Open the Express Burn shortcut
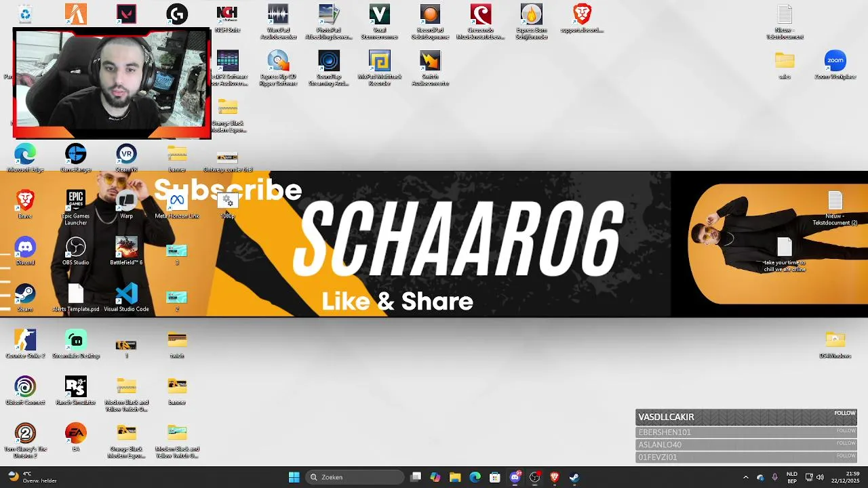Screen dimensions: 868x488 coord(532,22)
